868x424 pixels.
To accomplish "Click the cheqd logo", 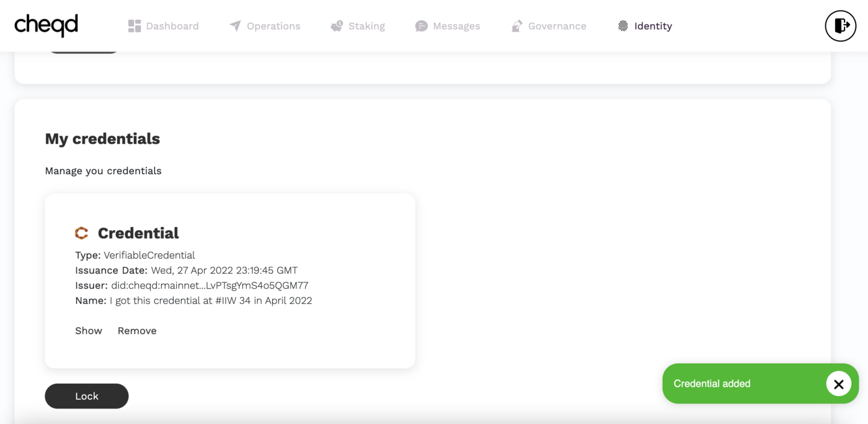I will [x=46, y=25].
